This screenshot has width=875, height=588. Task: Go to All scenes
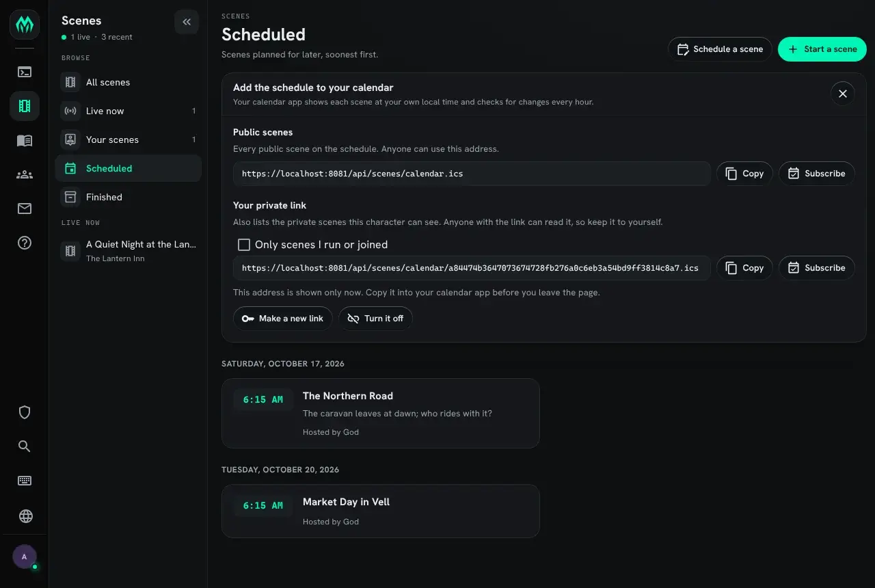(x=129, y=82)
